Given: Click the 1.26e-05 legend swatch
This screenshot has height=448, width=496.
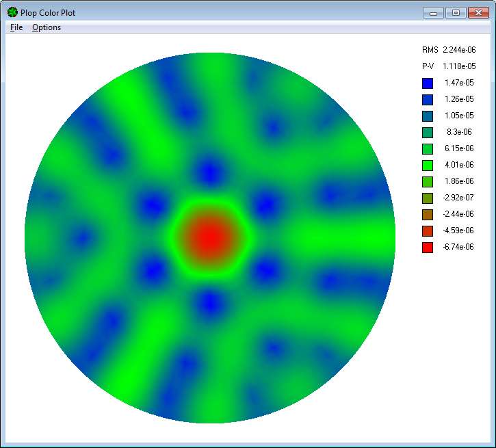Looking at the screenshot, I should (x=428, y=100).
